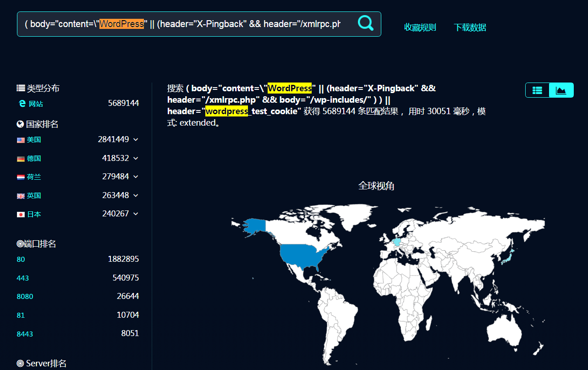The image size is (588, 370).
Task: Expand the 日本 country row chevron
Action: pyautogui.click(x=136, y=214)
